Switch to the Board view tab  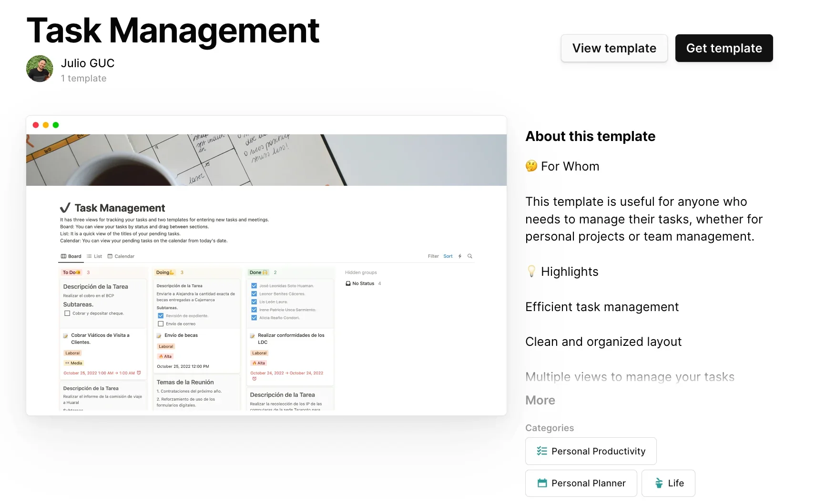coord(71,256)
